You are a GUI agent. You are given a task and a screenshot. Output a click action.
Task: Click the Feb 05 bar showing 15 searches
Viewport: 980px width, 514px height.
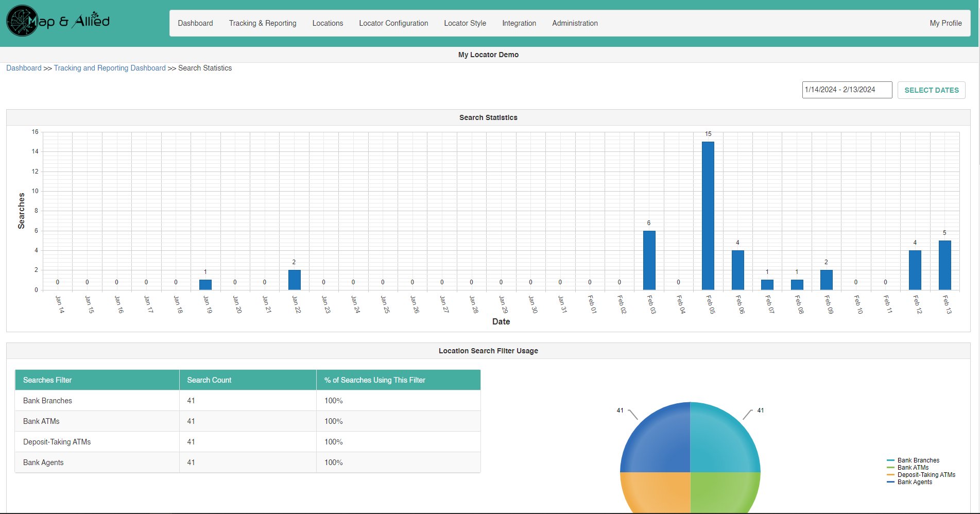tap(708, 216)
